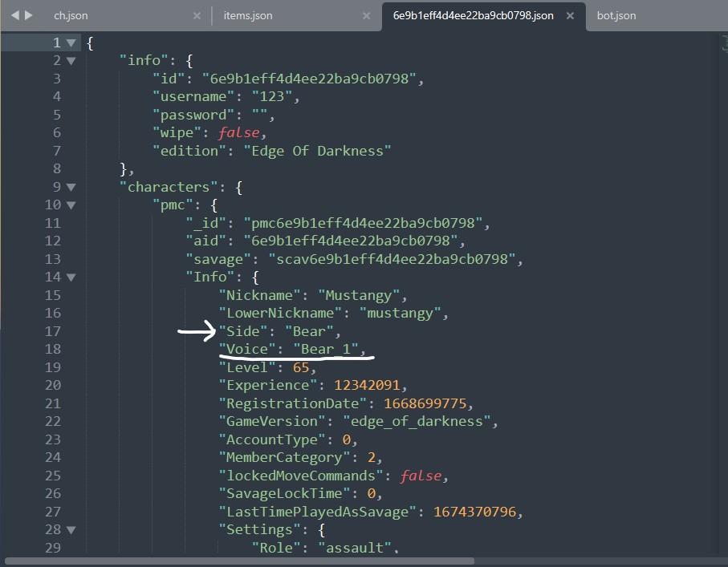Click line number 17 in the gutter

click(x=53, y=331)
